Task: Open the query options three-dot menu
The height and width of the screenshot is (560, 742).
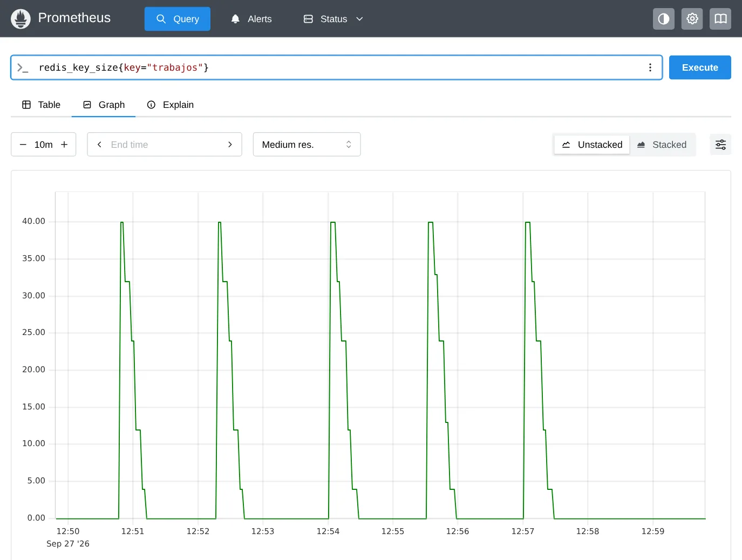Action: pos(650,67)
